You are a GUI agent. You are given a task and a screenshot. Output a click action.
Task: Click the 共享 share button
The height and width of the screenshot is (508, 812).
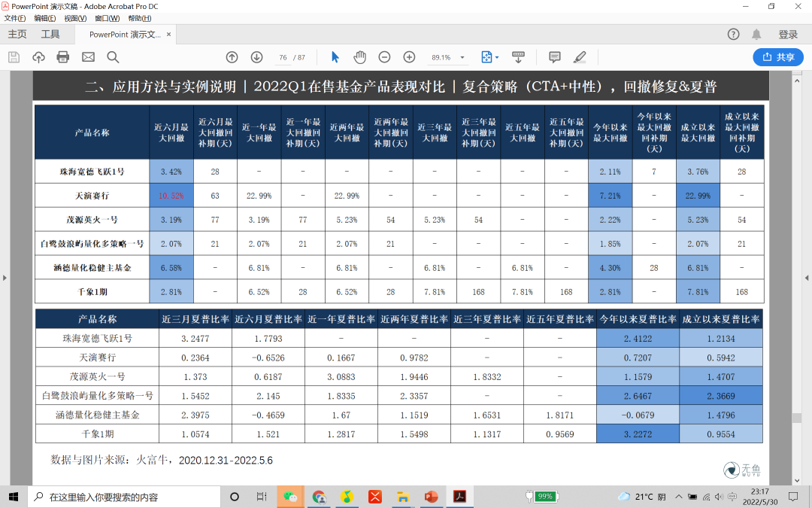pos(778,57)
